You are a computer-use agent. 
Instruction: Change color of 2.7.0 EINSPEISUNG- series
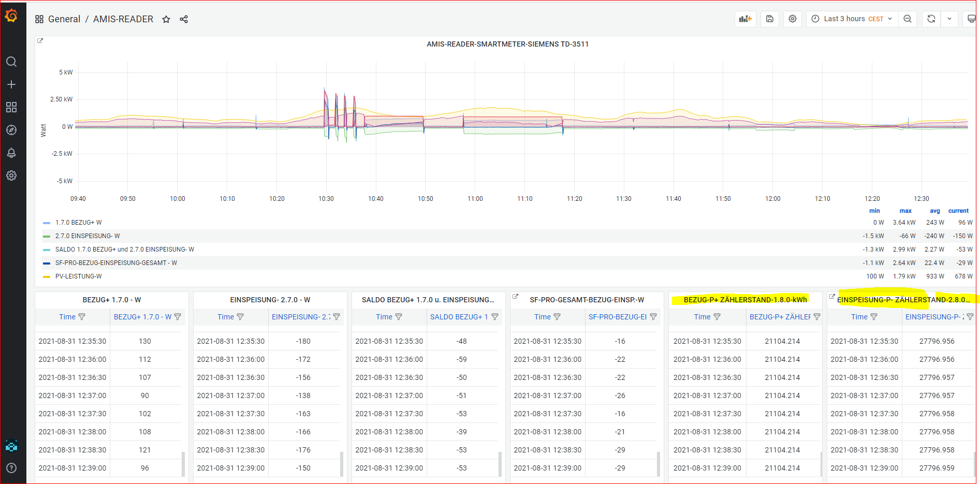tap(47, 236)
